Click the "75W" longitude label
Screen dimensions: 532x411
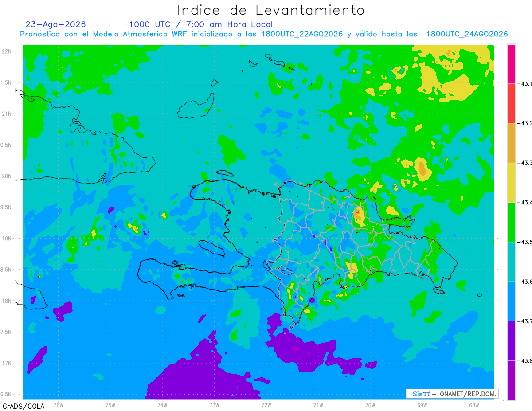pyautogui.click(x=110, y=405)
